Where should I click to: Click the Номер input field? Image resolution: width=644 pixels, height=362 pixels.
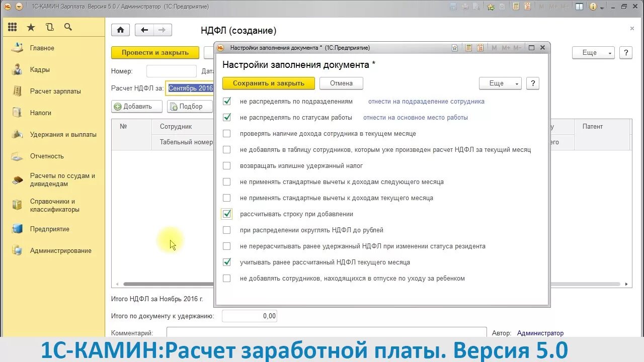click(x=172, y=71)
